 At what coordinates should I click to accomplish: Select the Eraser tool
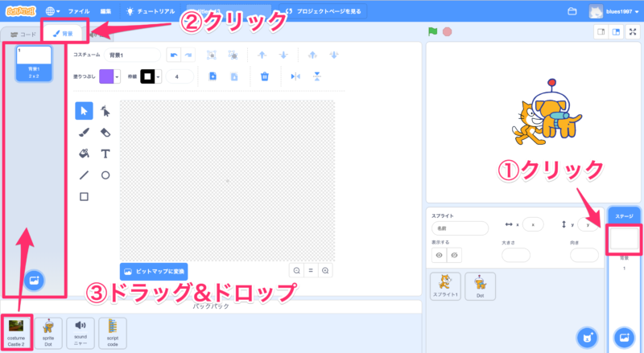click(105, 132)
